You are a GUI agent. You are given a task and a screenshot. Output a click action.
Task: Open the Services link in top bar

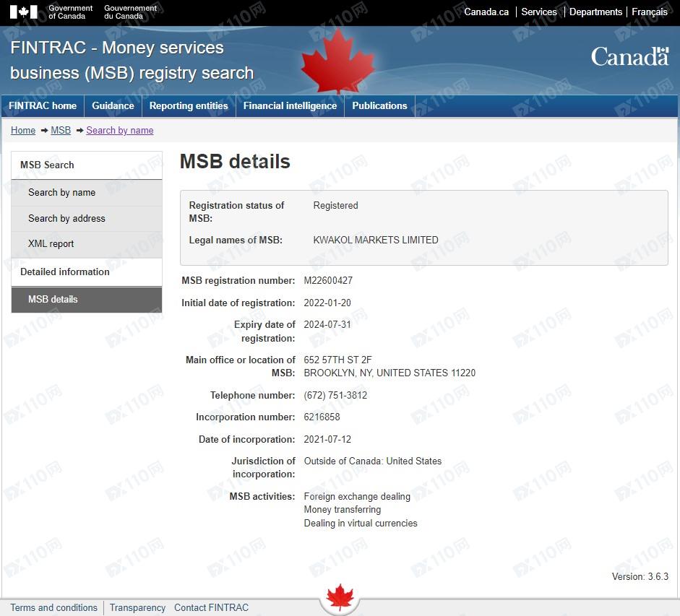click(538, 12)
